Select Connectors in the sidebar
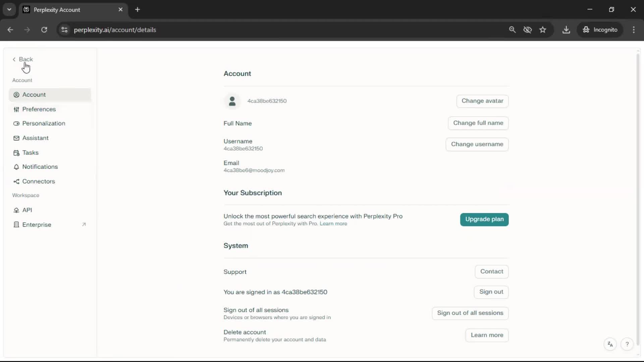This screenshot has height=362, width=644. (39, 181)
